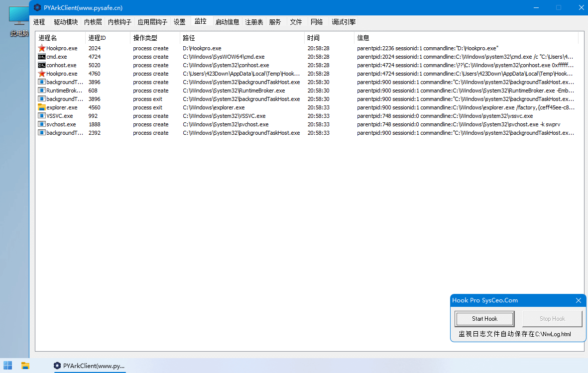The height and width of the screenshot is (373, 588).
Task: Switch to the 应用层钩子 tab
Action: click(152, 22)
